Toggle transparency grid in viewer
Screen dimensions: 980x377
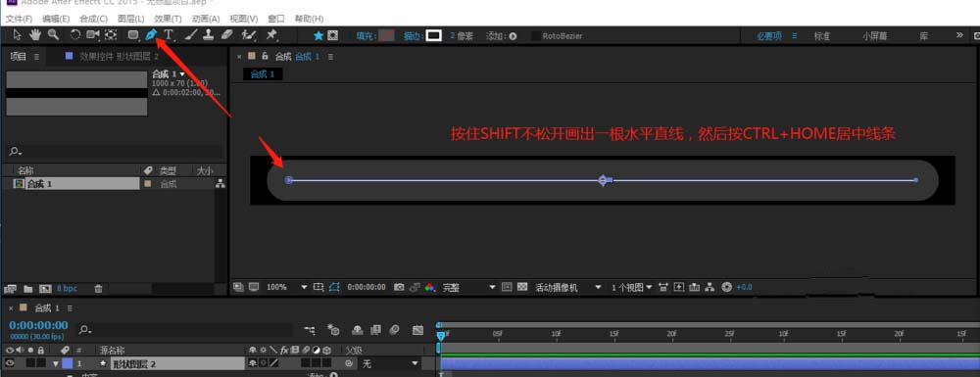[522, 287]
